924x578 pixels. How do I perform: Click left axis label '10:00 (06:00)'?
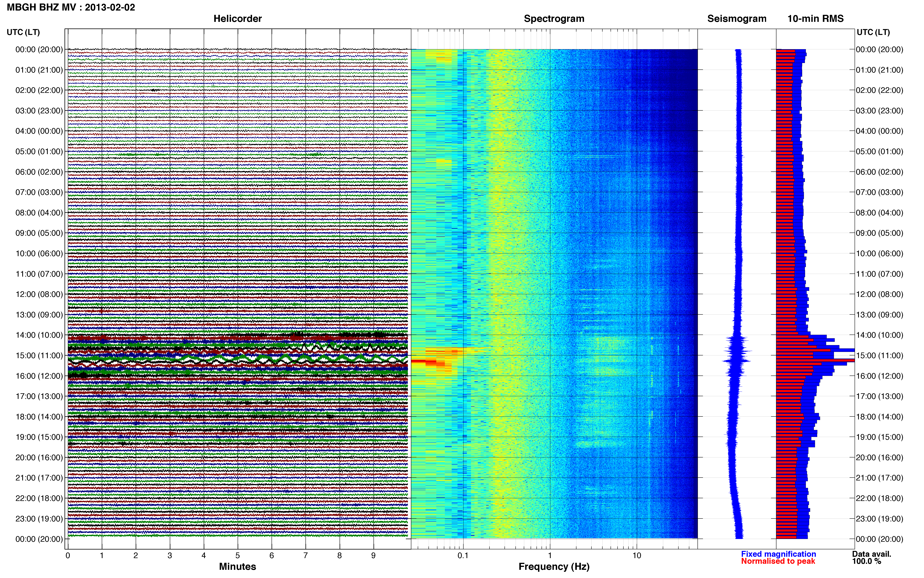tap(39, 253)
